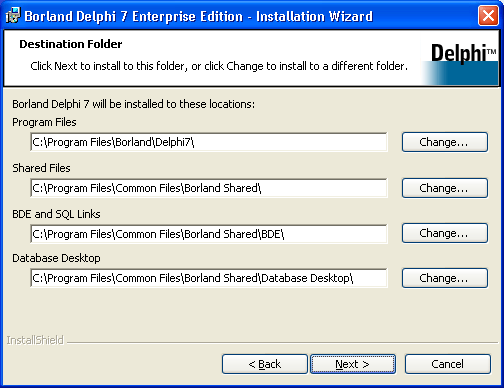Viewport: 504px width, 388px height.
Task: Change the Database Desktop destination folder
Action: (x=445, y=278)
